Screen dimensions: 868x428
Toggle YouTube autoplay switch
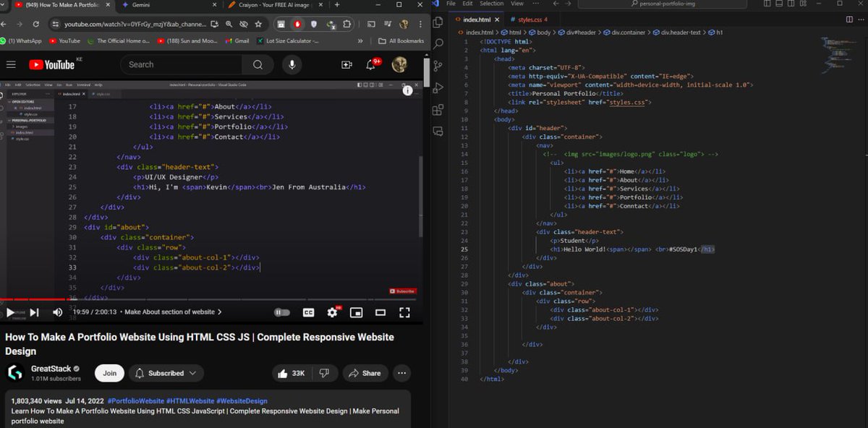282,312
